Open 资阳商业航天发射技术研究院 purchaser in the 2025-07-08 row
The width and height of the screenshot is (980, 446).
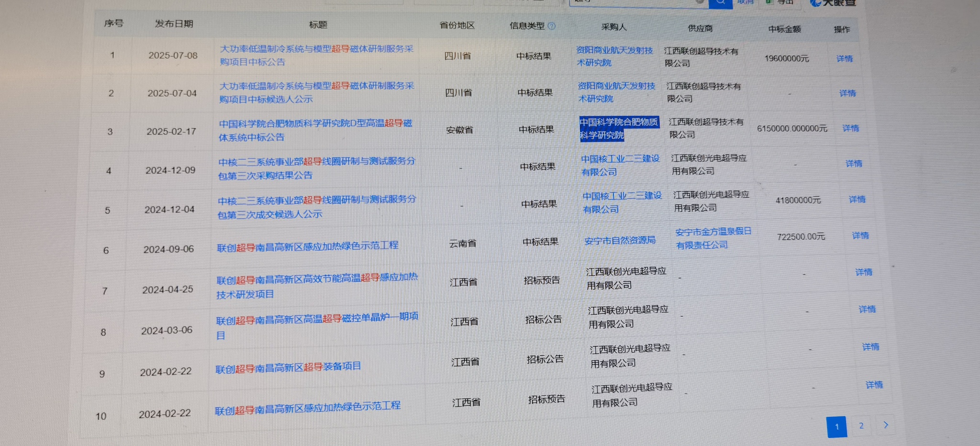[x=614, y=56]
